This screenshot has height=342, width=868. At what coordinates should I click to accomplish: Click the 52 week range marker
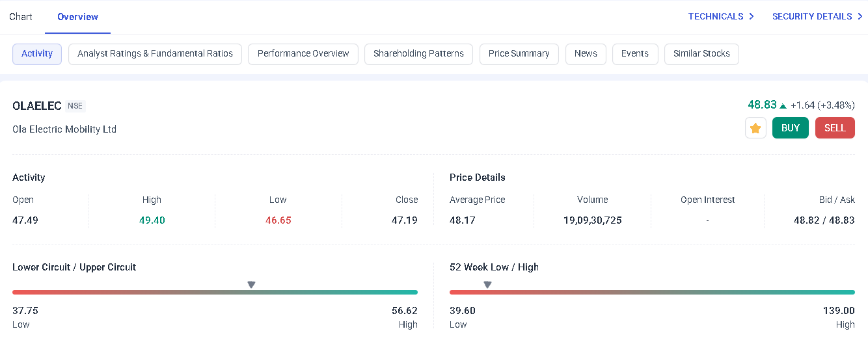[487, 285]
